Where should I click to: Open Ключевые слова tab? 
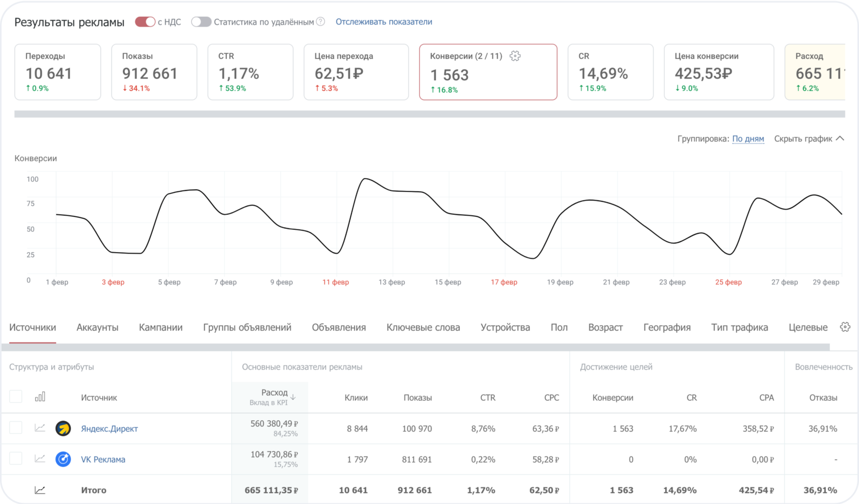(x=423, y=327)
